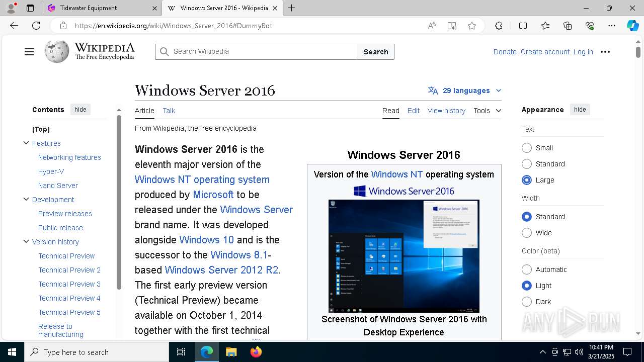Open Browser essentials heart icon
644x362 pixels.
click(x=590, y=26)
